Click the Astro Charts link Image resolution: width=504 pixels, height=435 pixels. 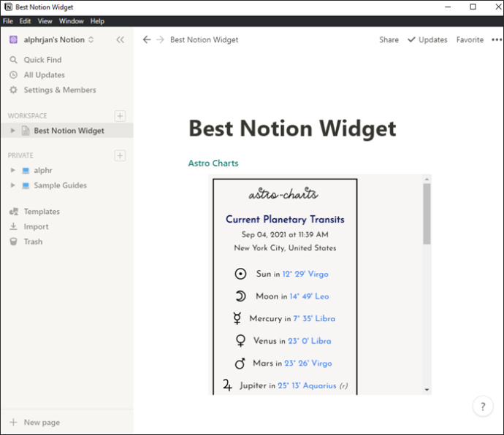pos(213,163)
